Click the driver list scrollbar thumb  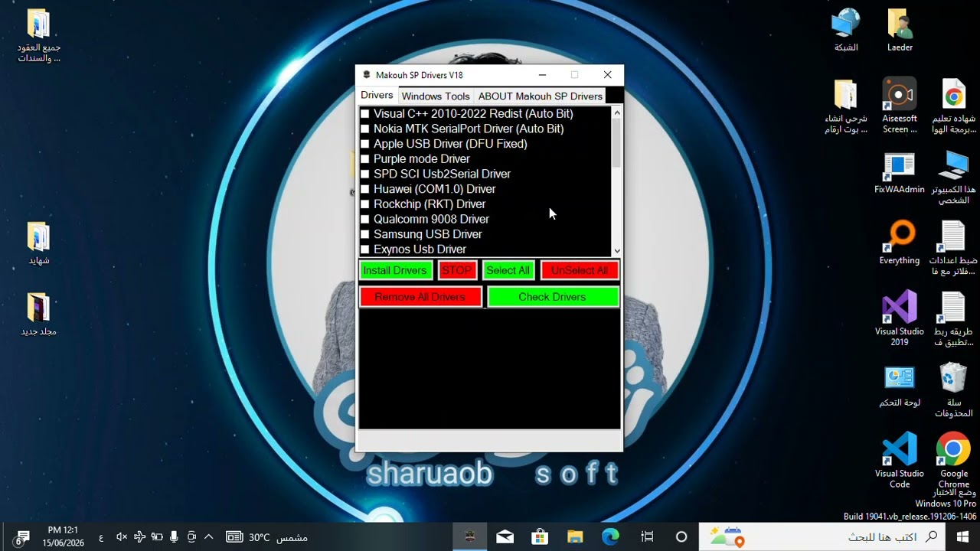(617, 143)
